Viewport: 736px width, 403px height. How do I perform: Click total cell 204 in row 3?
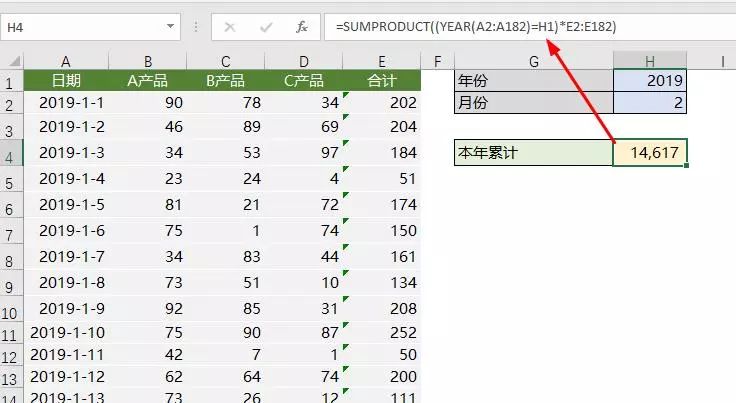382,127
